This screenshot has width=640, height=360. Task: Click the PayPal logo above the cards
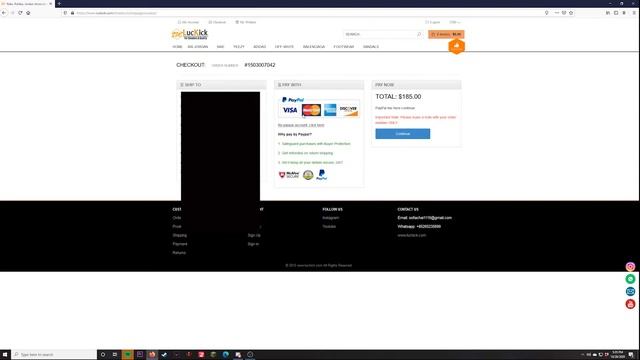tap(293, 100)
